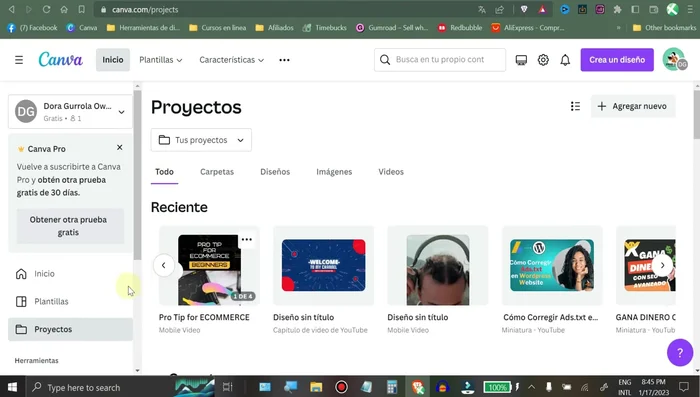Image resolution: width=700 pixels, height=397 pixels.
Task: Go back in browser
Action: (x=12, y=9)
